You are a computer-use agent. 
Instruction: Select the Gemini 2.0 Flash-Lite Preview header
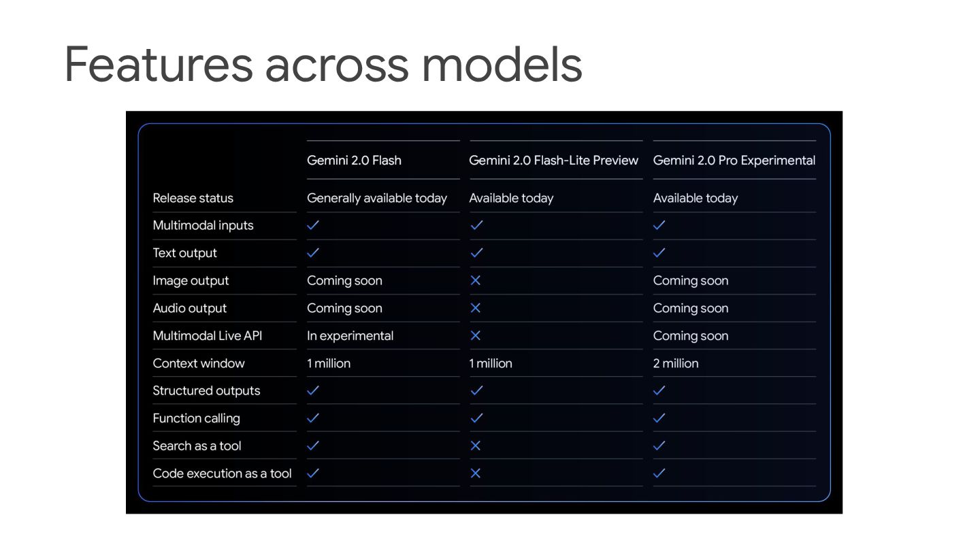point(553,161)
